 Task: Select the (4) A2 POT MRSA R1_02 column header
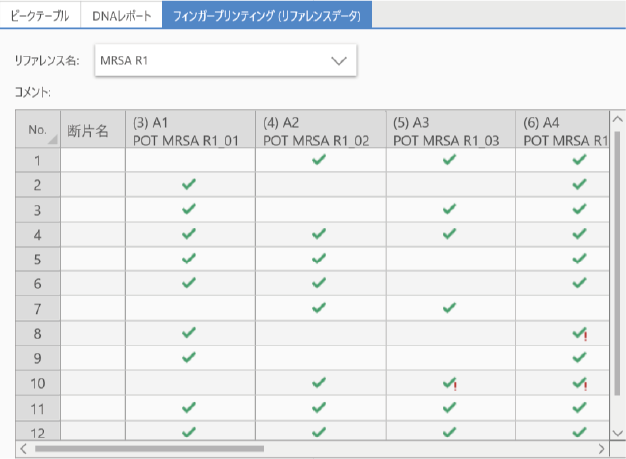[321, 130]
